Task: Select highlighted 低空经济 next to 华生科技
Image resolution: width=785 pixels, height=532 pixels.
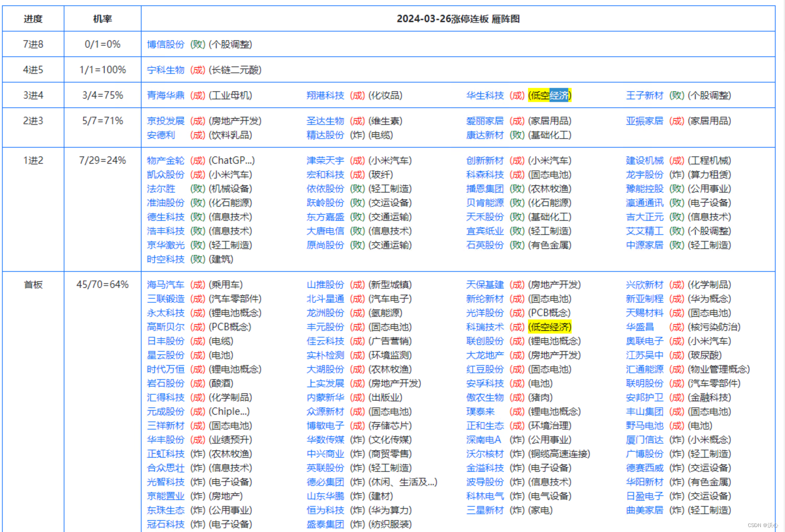Action: (x=550, y=95)
